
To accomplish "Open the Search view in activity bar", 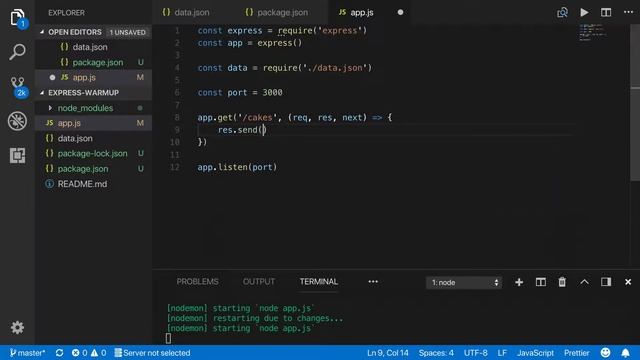I will 17,52.
